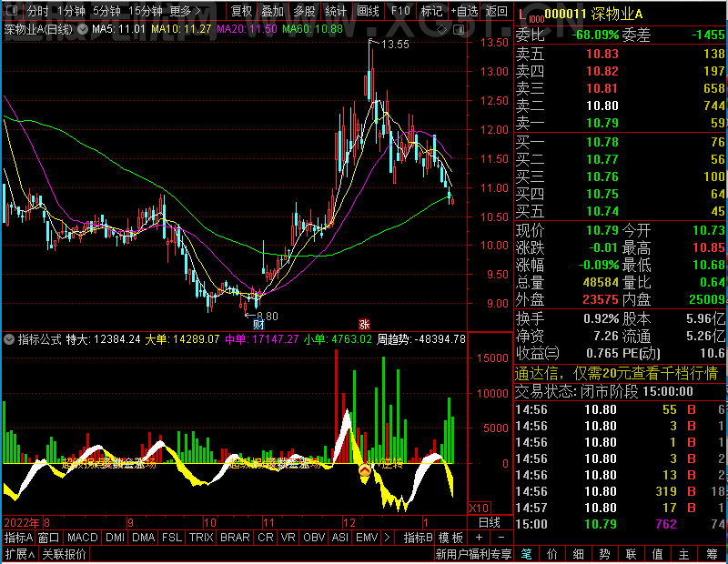Switch to 1分钟 chart period
The width and height of the screenshot is (728, 564).
point(72,11)
